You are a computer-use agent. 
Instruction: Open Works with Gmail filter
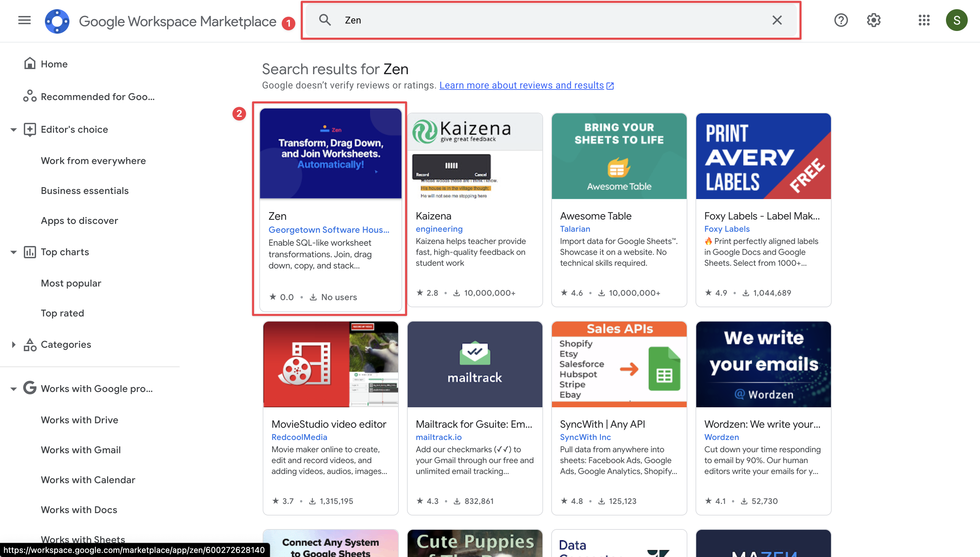pyautogui.click(x=80, y=450)
